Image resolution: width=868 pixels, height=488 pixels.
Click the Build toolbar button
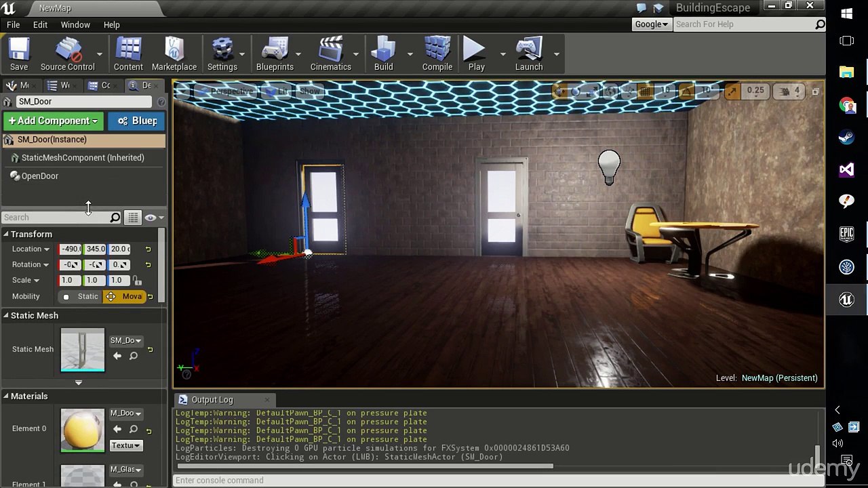click(x=383, y=54)
